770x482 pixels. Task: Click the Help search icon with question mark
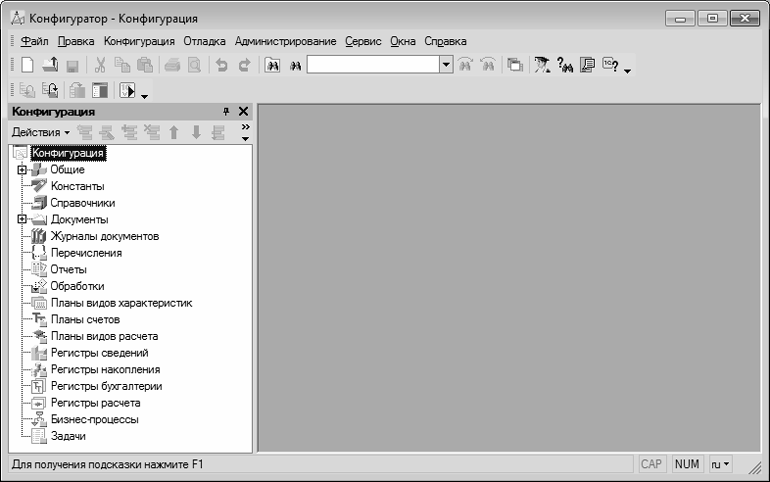[x=564, y=65]
